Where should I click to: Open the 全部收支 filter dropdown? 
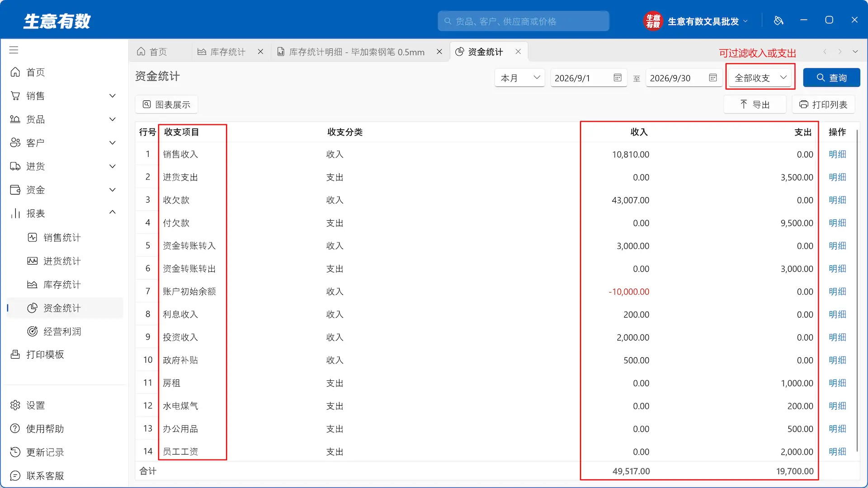[x=760, y=78]
